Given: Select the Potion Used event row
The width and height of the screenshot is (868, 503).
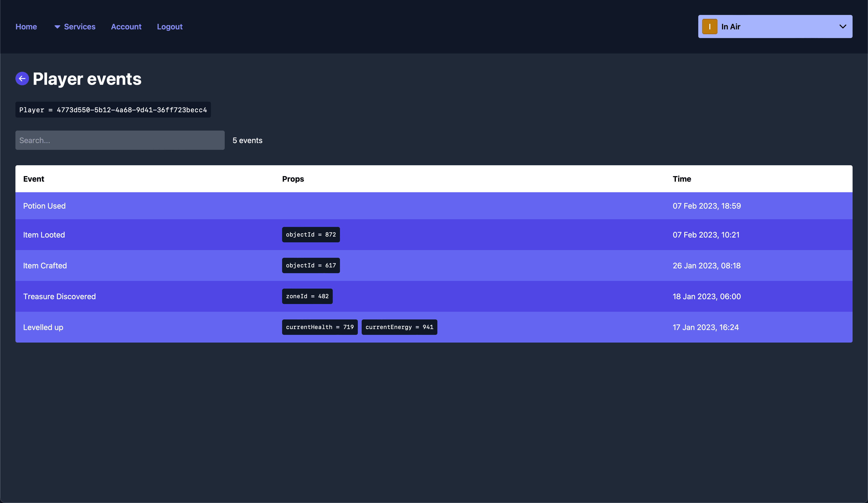Looking at the screenshot, I should [434, 206].
